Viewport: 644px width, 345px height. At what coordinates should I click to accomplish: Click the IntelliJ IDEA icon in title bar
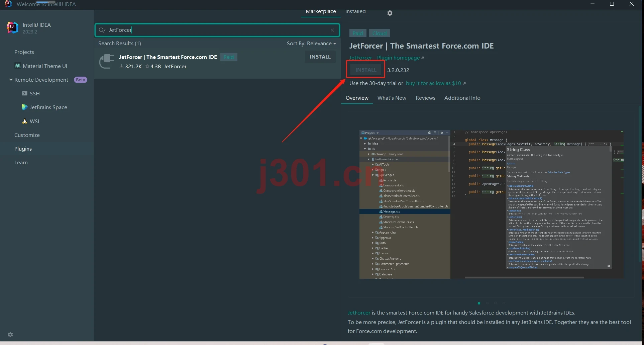pyautogui.click(x=8, y=4)
